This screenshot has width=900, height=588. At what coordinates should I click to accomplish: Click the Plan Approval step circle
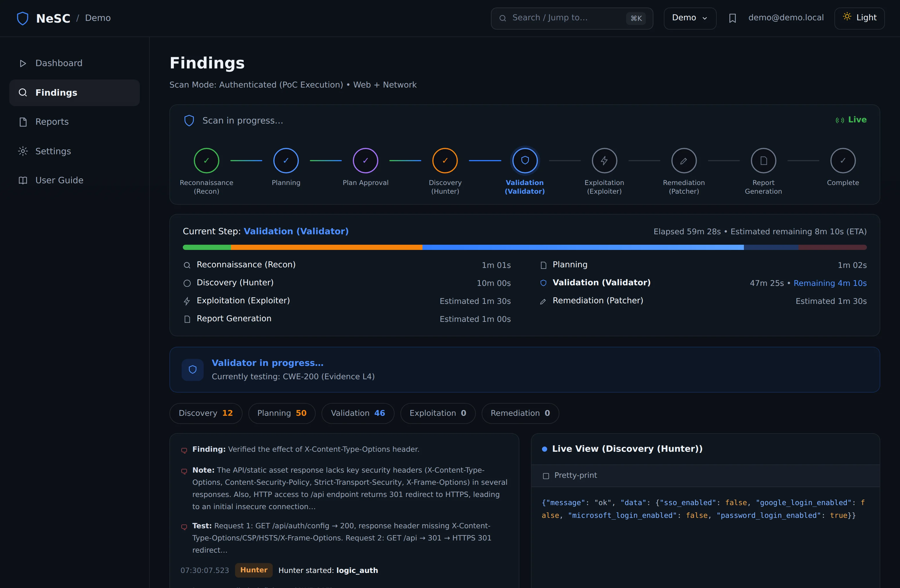tap(365, 161)
